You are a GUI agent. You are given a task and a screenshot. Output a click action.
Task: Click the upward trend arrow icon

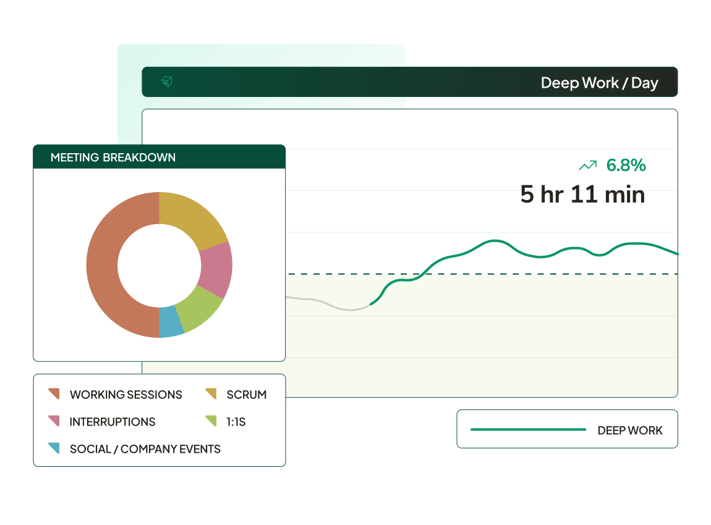587,165
